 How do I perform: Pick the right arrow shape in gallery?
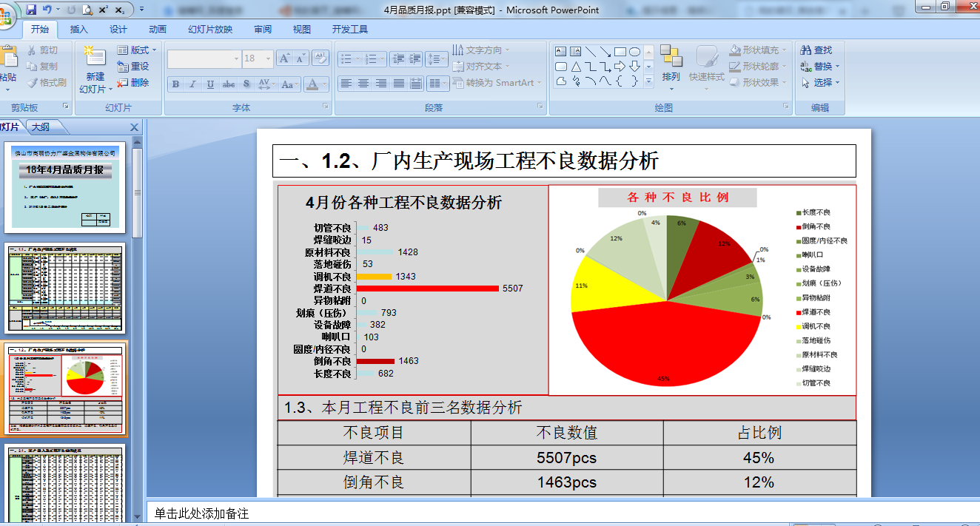[x=620, y=67]
